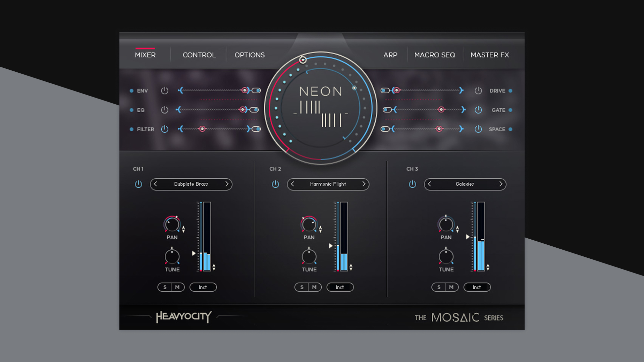This screenshot has width=644, height=362.
Task: Toggle the FILTER power icon
Action: [165, 129]
